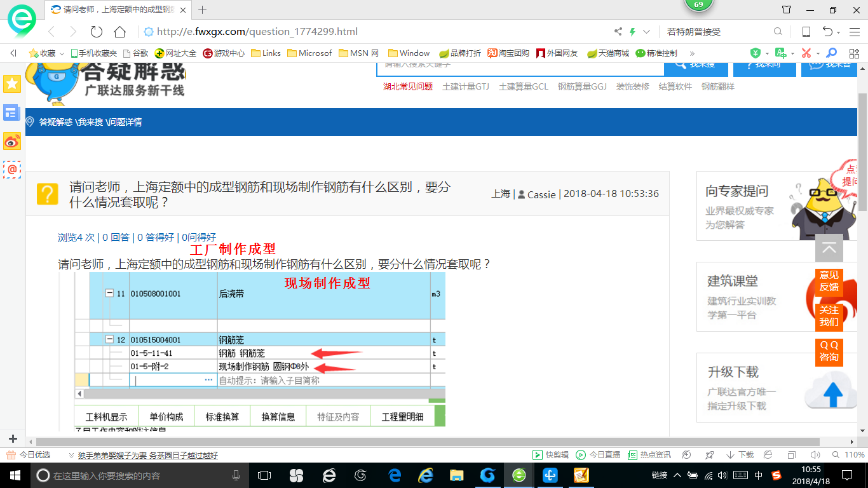Open the browser main hamburger menu
The height and width of the screenshot is (488, 868).
click(854, 32)
